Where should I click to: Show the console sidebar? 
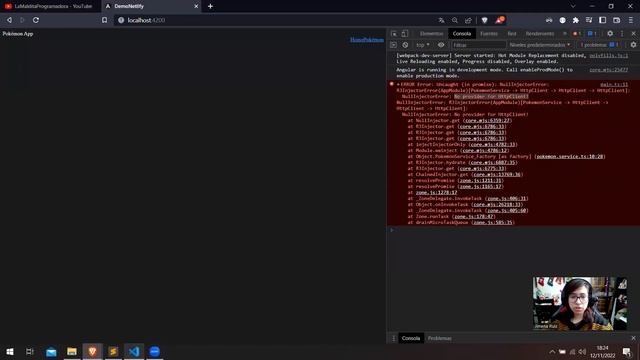(x=393, y=45)
